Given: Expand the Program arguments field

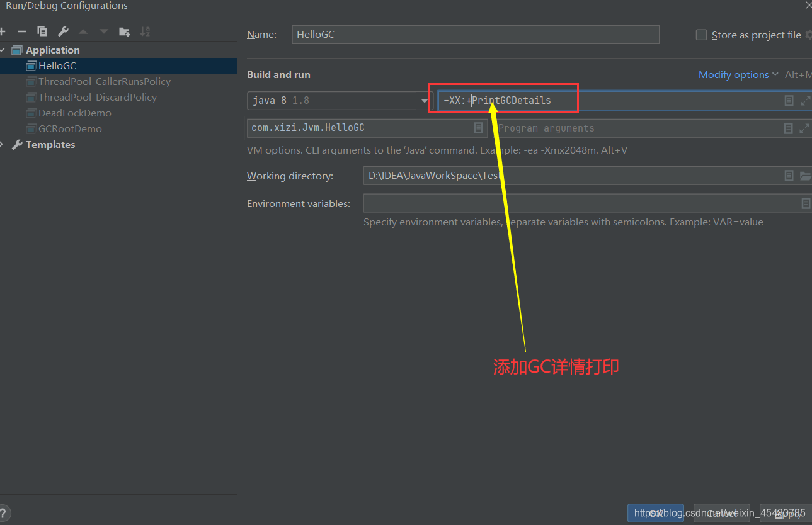Looking at the screenshot, I should (804, 128).
